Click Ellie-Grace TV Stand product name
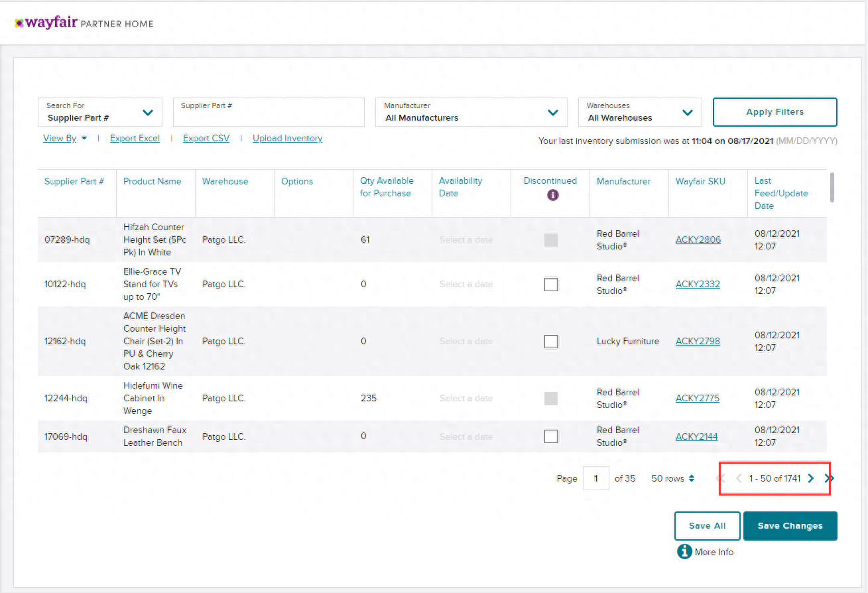868x593 pixels. 152,284
